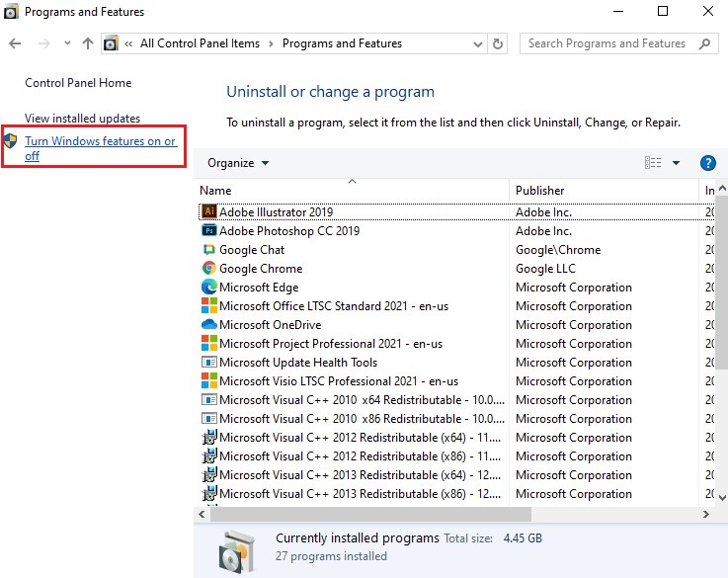Click the double chevron at the start of the address path
The image size is (728, 578).
pyautogui.click(x=128, y=44)
